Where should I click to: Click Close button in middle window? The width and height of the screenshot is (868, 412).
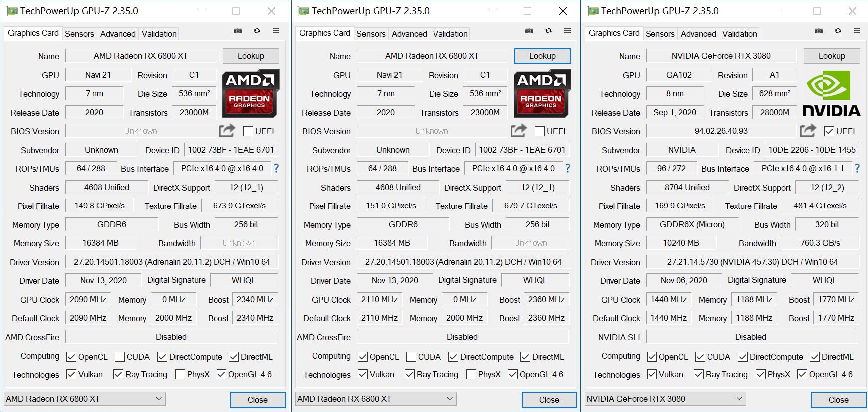549,400
